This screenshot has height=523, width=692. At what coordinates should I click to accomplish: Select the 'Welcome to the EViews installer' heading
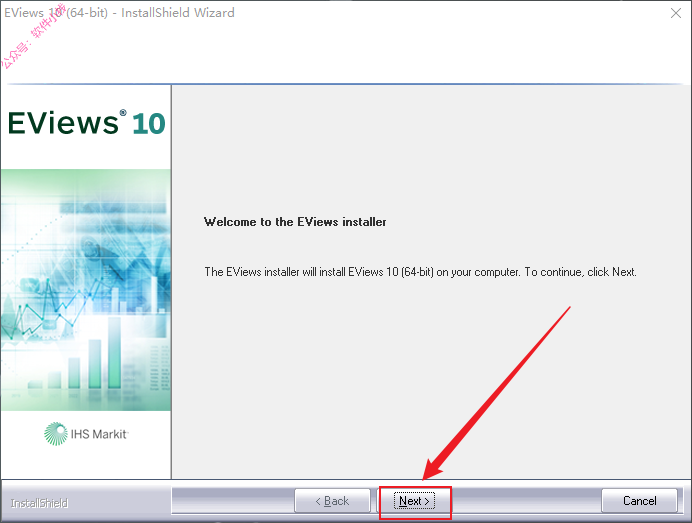(x=295, y=222)
